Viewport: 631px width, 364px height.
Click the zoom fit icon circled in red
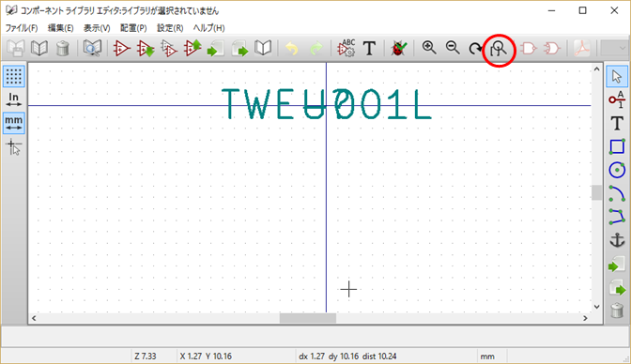coord(499,50)
